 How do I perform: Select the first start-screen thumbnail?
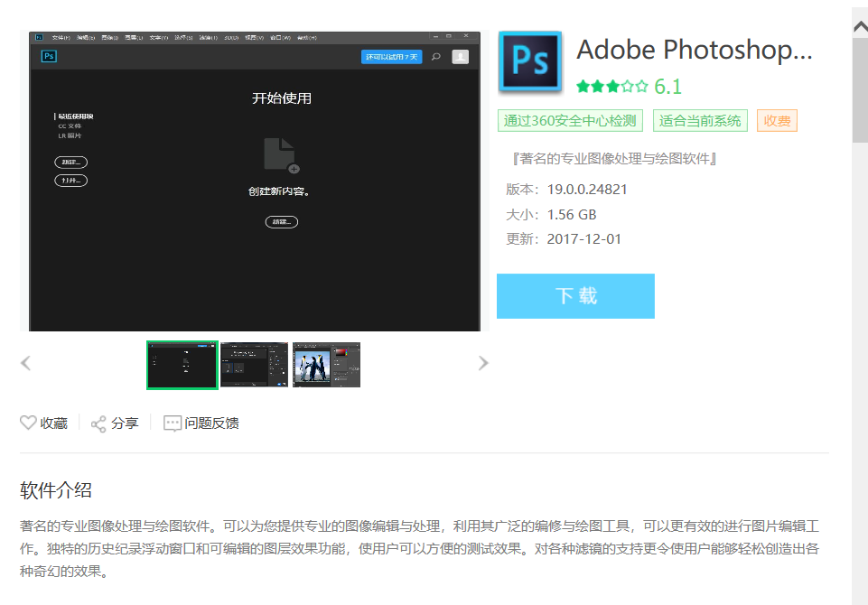182,366
